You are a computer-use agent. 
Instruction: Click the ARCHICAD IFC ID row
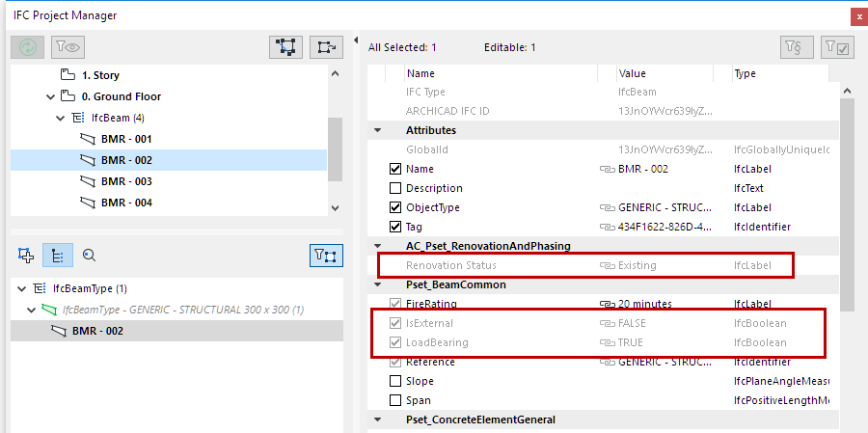pyautogui.click(x=604, y=111)
